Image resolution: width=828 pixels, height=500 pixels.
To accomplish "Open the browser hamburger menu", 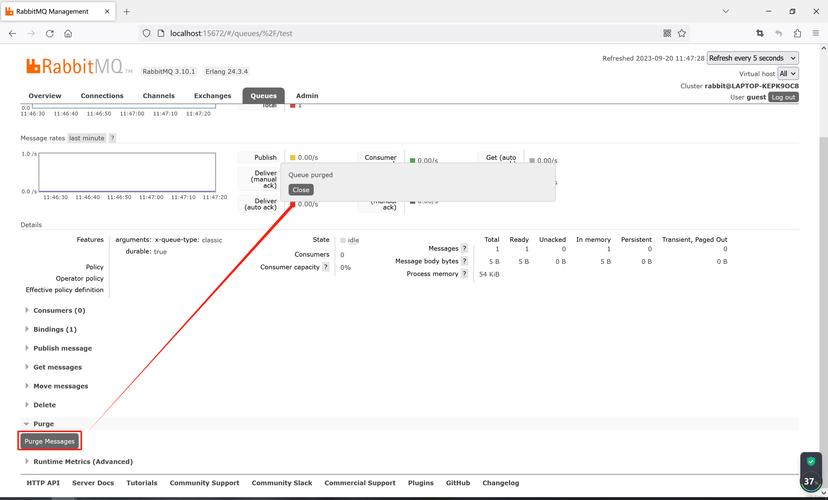I will [x=815, y=33].
